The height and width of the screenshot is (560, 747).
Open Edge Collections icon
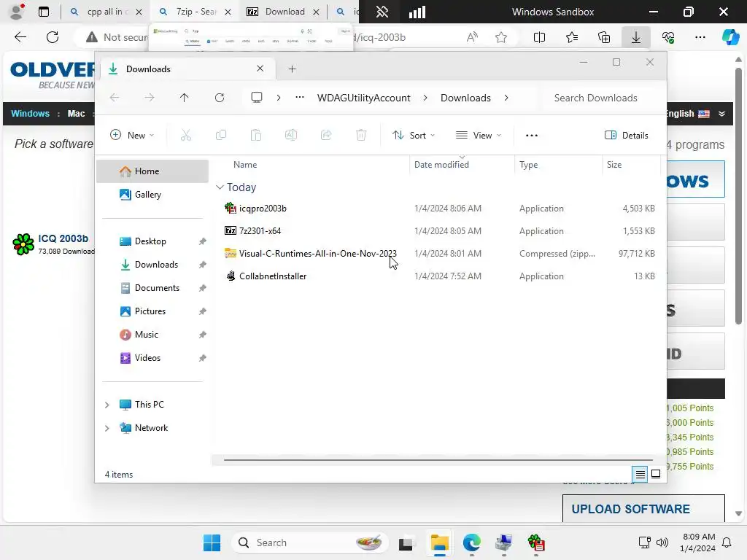click(604, 37)
